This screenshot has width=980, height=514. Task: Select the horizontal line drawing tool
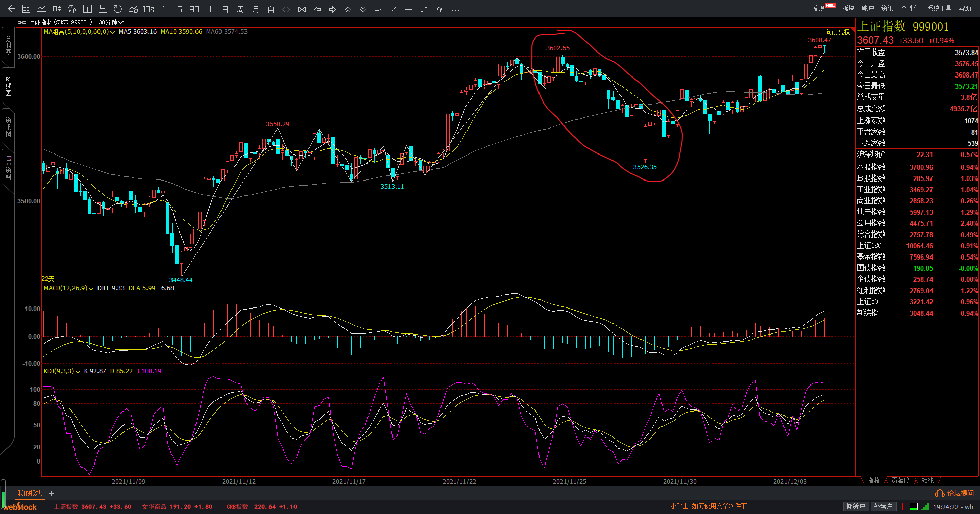point(408,9)
